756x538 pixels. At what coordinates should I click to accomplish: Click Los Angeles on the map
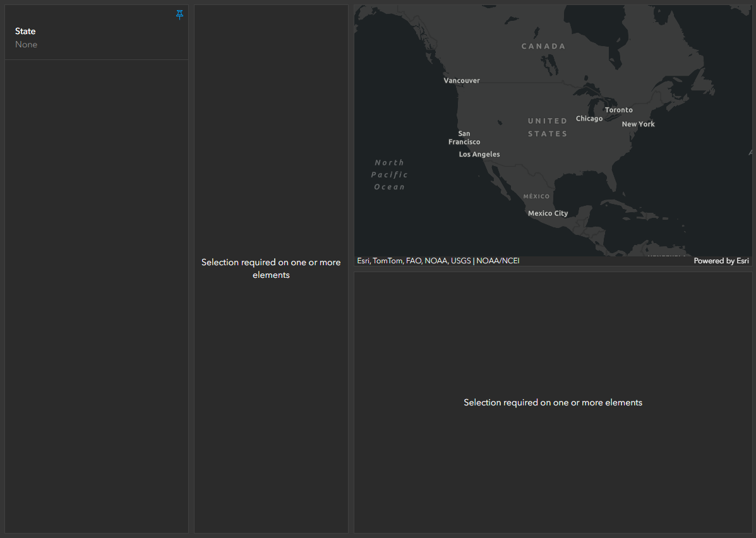point(479,154)
